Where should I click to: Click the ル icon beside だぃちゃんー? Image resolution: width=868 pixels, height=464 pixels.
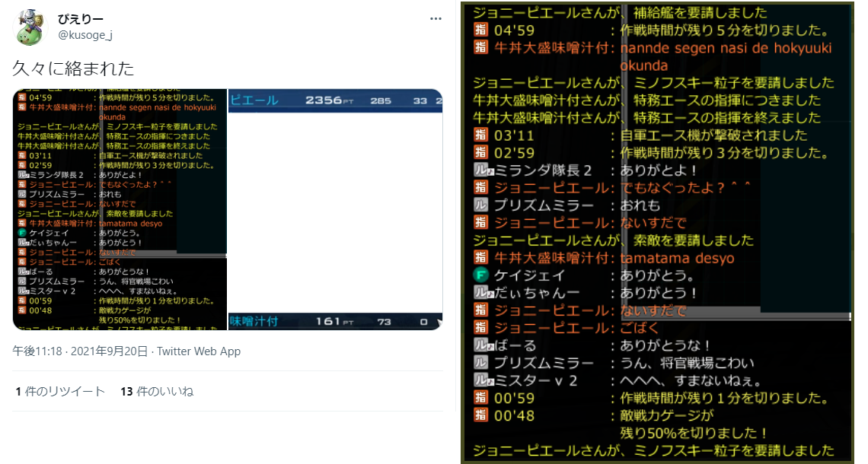(x=481, y=293)
